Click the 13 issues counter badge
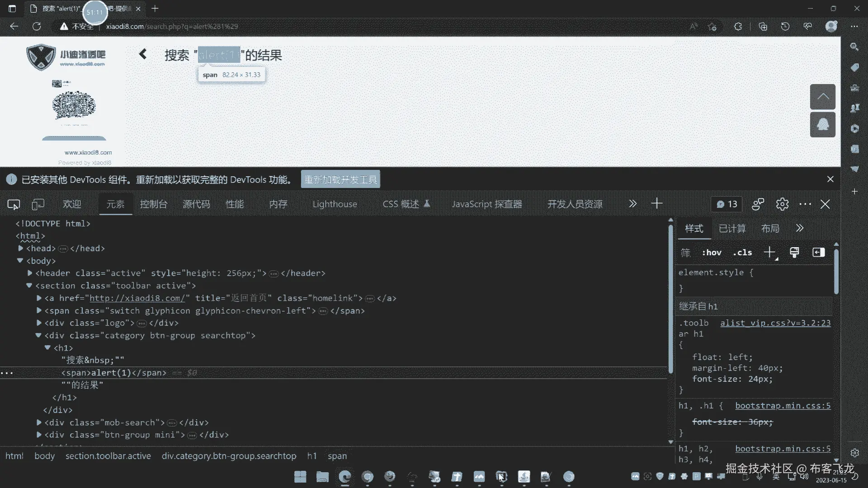 (x=727, y=204)
